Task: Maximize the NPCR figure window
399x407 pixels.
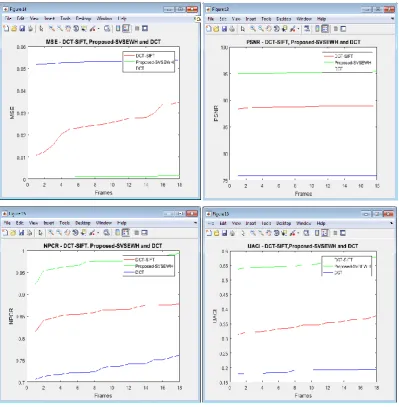Action: (180, 214)
